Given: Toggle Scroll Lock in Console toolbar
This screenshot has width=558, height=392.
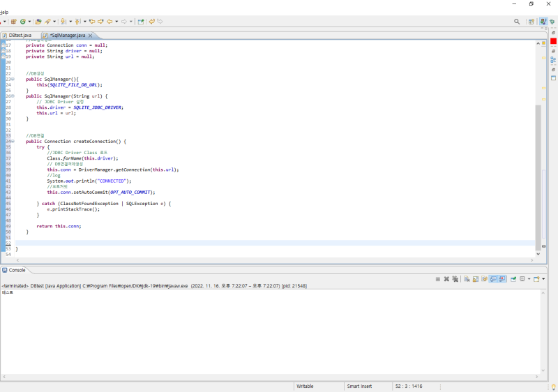Looking at the screenshot, I should (476, 279).
